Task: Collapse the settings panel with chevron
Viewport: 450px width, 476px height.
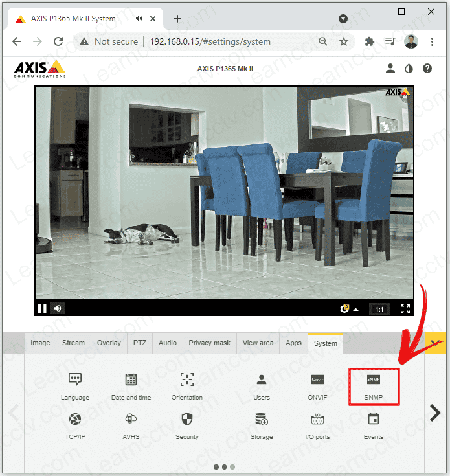Action: (435, 341)
